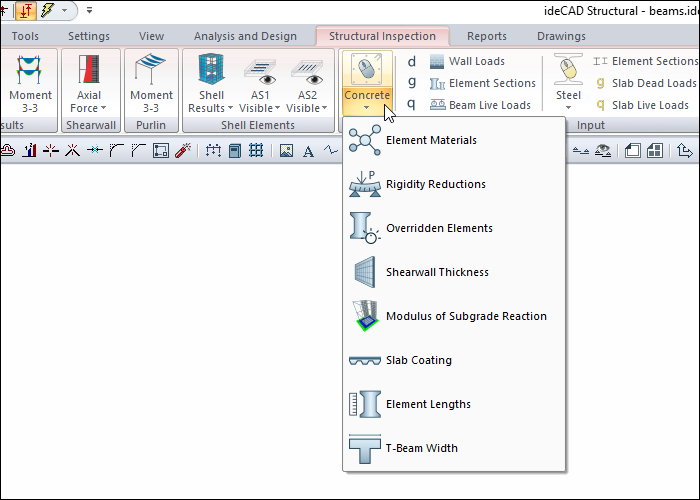Choose Overridden Elements entry

438,228
